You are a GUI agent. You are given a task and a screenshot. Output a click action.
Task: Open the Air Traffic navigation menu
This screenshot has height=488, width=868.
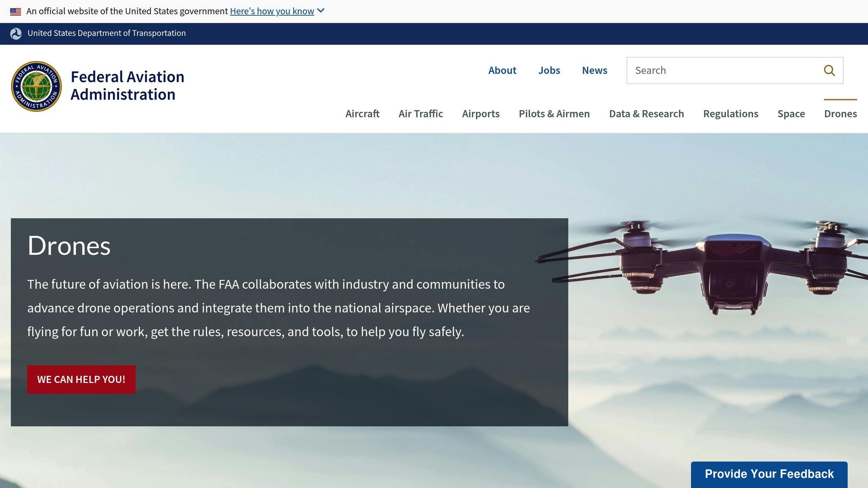click(x=421, y=114)
